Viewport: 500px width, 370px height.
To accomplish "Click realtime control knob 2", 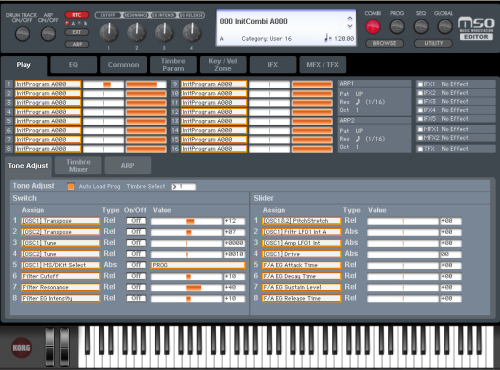I will coord(136,32).
